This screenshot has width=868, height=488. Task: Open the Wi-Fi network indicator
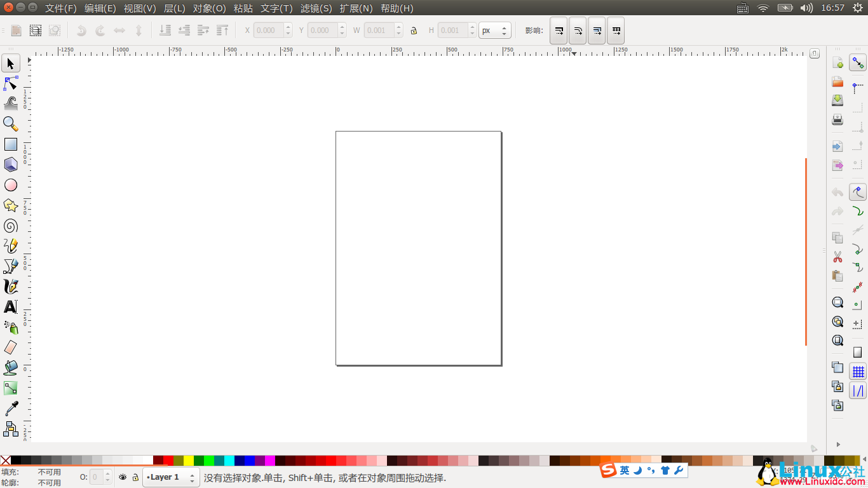click(763, 8)
